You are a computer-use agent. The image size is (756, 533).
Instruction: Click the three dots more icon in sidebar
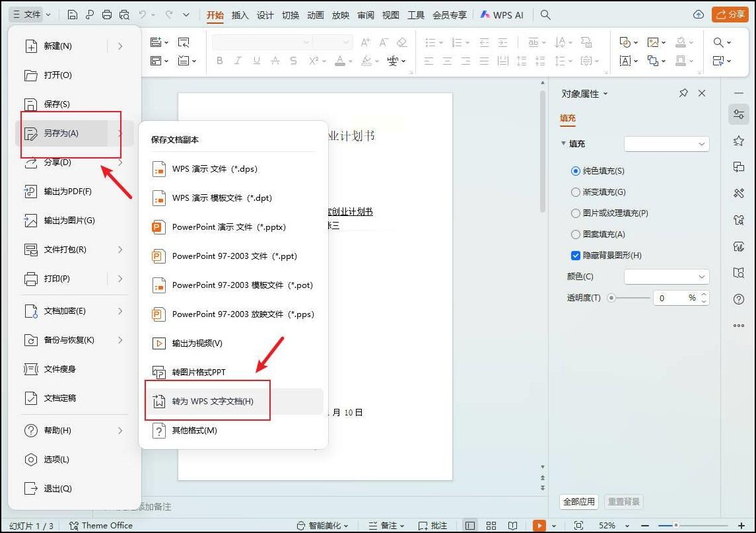[x=739, y=326]
